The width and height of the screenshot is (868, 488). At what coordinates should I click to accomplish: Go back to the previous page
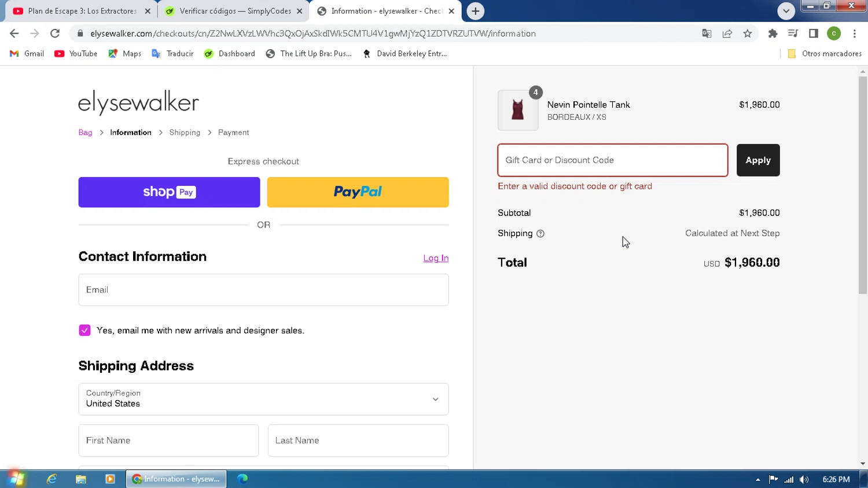14,34
